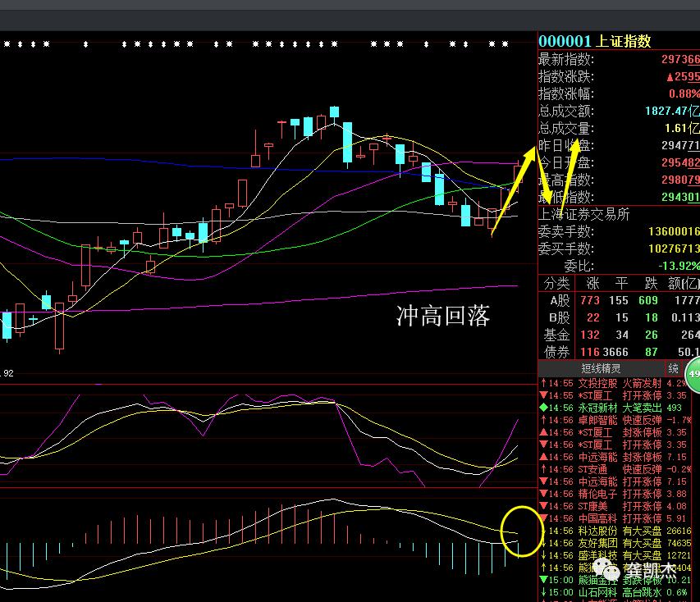
Task: Click the down arrow icon beside 山石网科
Action: tap(543, 592)
